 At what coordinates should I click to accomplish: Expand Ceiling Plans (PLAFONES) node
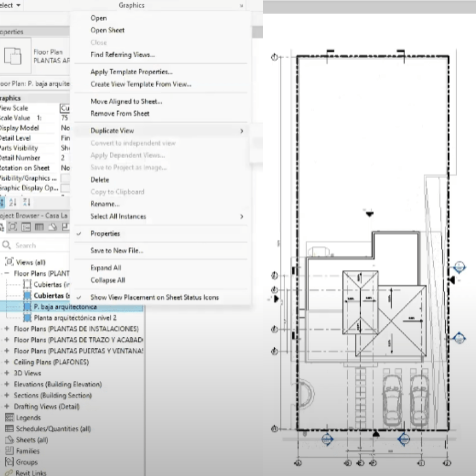click(x=7, y=362)
